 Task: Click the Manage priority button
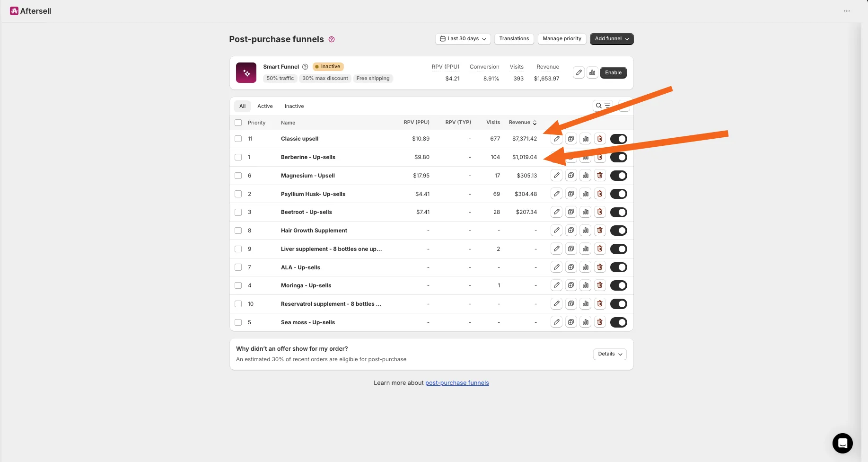(562, 39)
